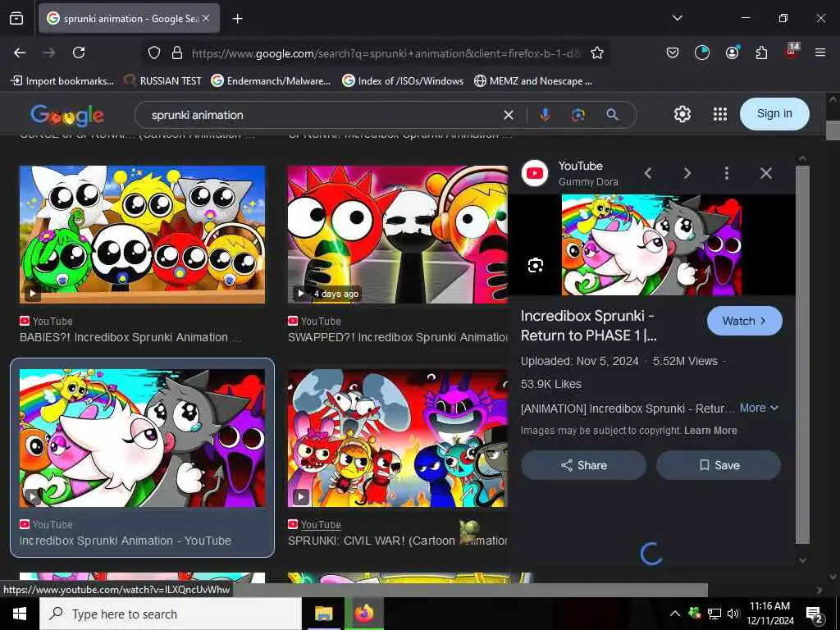Click the page vertical scrollbar thumb
This screenshot has width=840, height=630.
(833, 130)
